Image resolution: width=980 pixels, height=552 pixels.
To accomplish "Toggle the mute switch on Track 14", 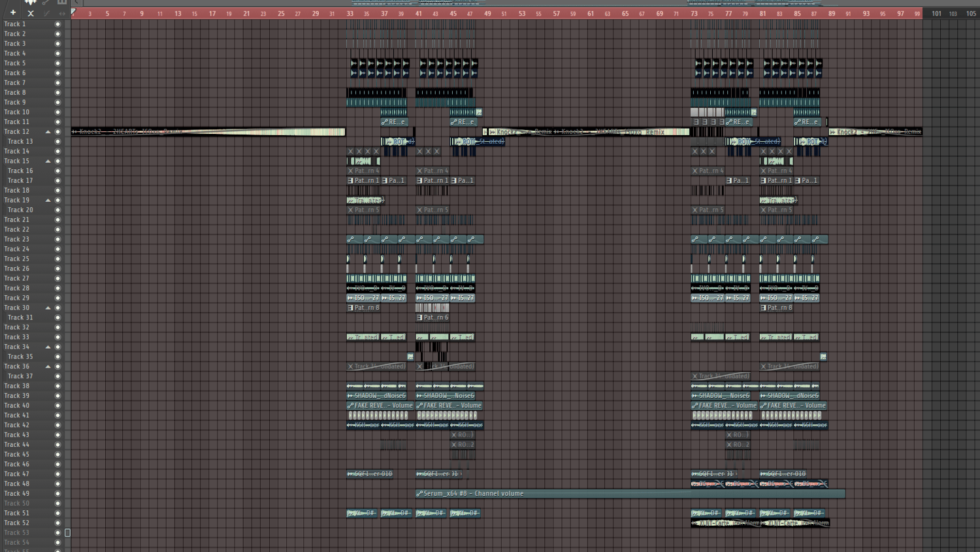I will coord(57,152).
